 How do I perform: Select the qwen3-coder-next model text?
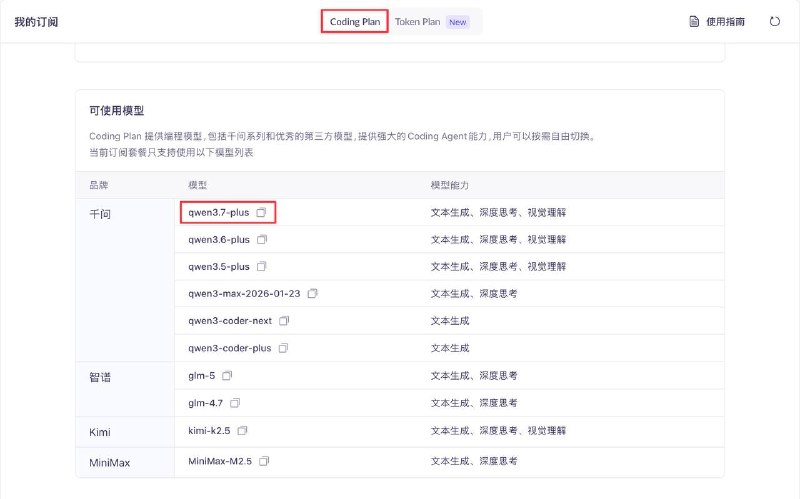tap(230, 321)
